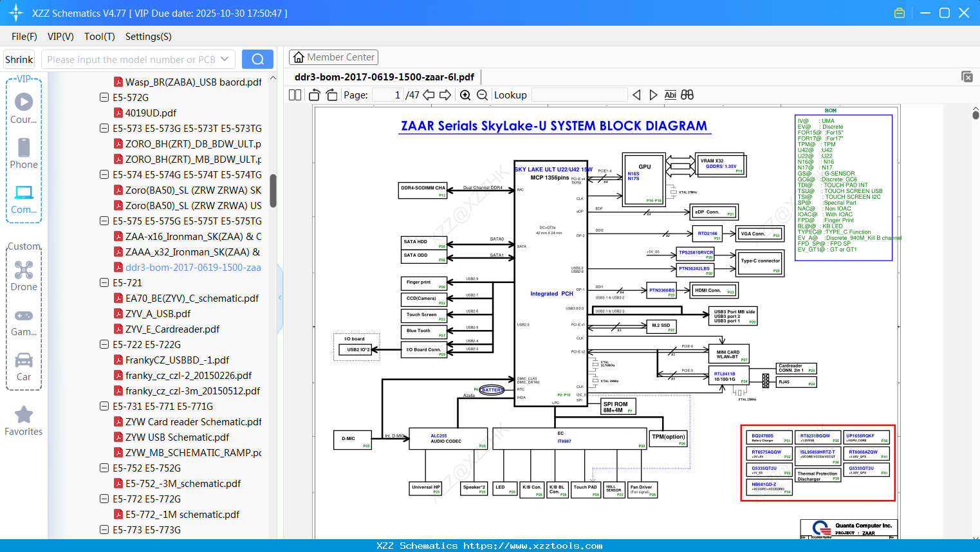This screenshot has height=552, width=980.
Task: Click the home icon in Member Center
Action: click(299, 57)
